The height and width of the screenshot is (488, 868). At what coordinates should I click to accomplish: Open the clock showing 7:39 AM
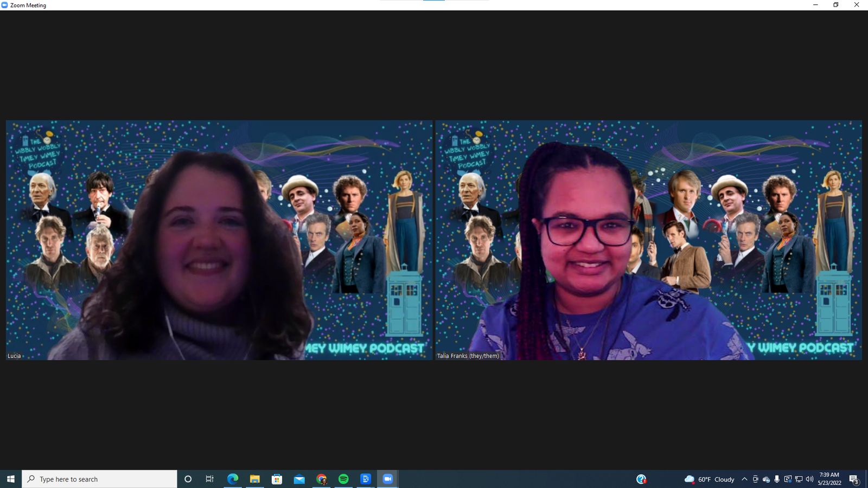(829, 479)
